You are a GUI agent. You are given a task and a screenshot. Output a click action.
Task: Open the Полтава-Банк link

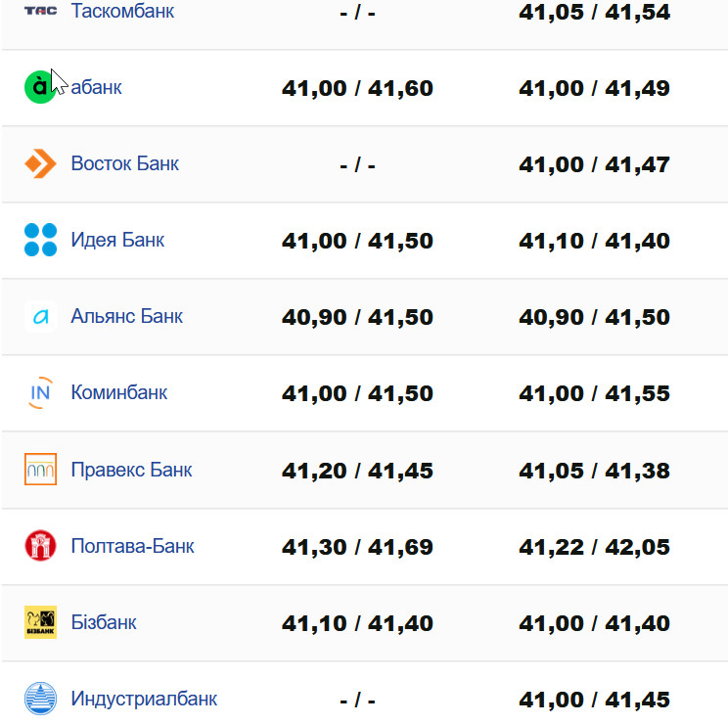(132, 546)
